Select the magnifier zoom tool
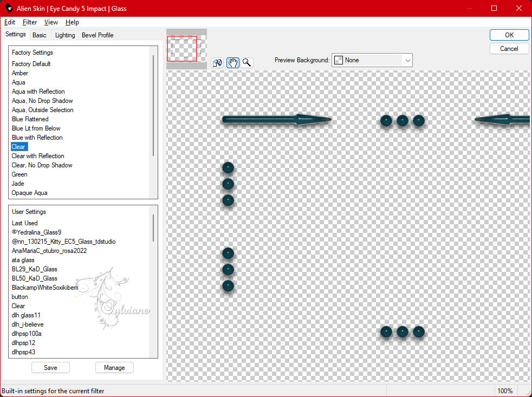The height and width of the screenshot is (397, 532). (x=247, y=63)
